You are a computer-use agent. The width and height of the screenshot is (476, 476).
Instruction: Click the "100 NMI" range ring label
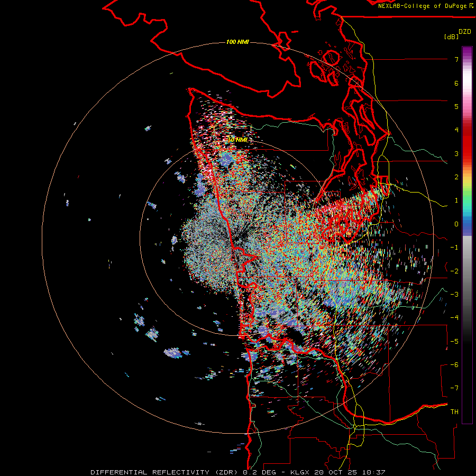pyautogui.click(x=237, y=42)
